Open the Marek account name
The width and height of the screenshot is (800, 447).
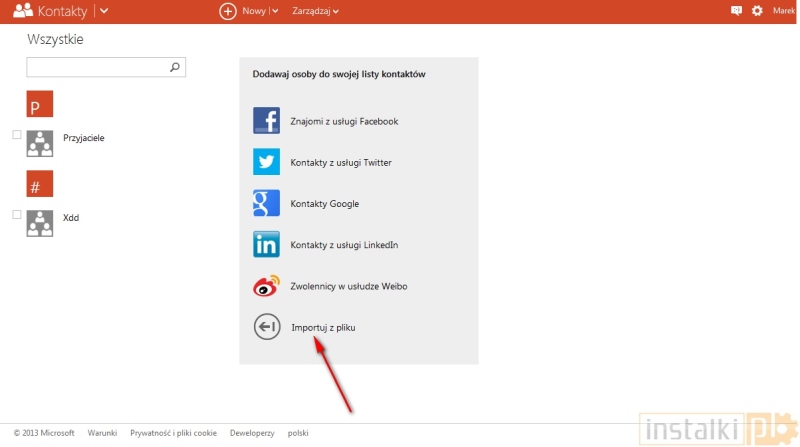pos(784,11)
